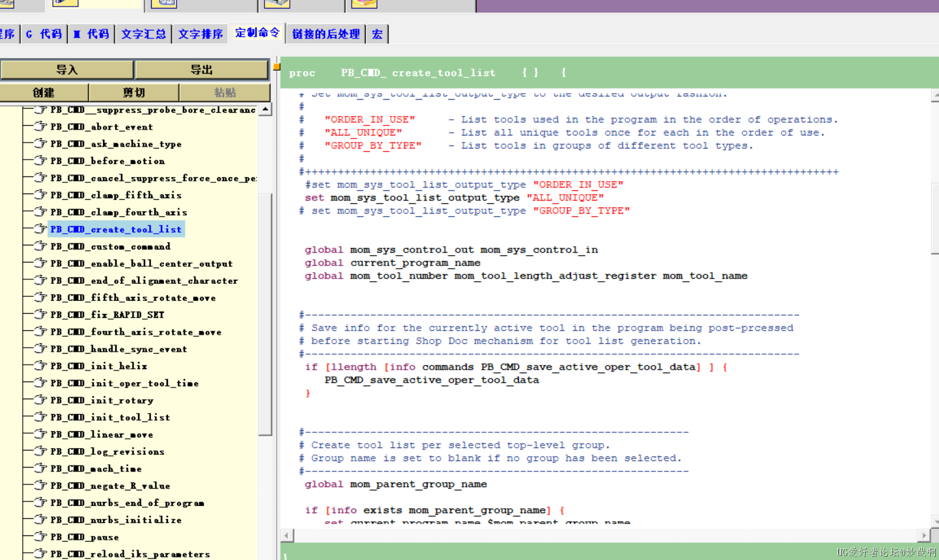This screenshot has height=560, width=939.
Task: Click hand icon beside PB_CMD_clamp_fifth_axis
Action: click(x=40, y=195)
